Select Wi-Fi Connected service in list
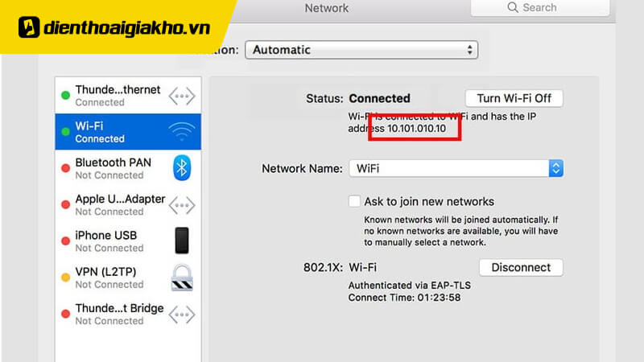 click(113, 132)
